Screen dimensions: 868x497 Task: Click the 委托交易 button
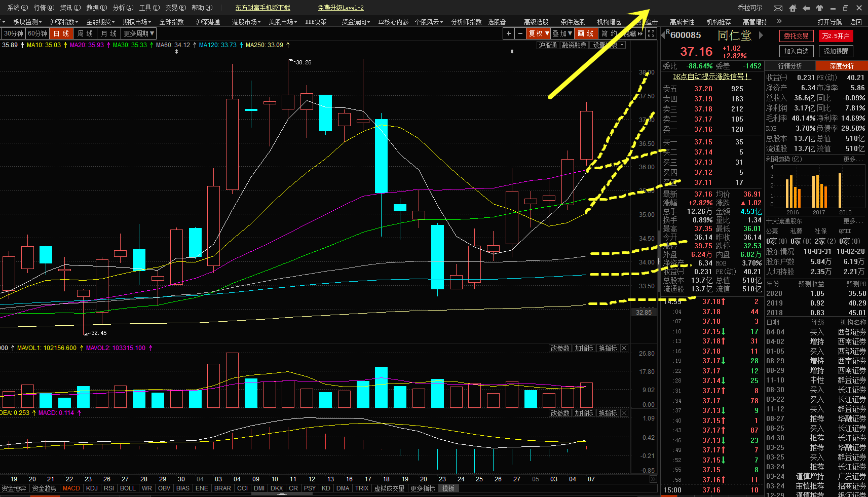(796, 36)
